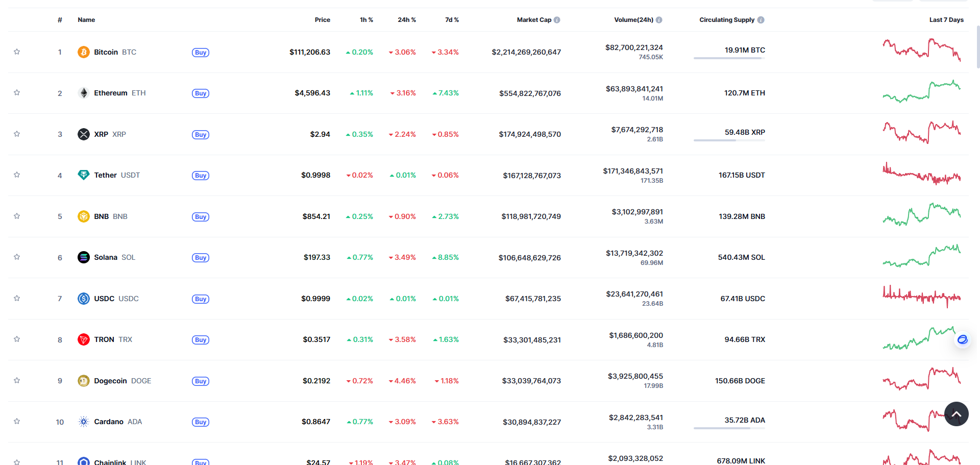Click the Circulating Supply info icon
The height and width of the screenshot is (465, 980).
[x=761, y=20]
